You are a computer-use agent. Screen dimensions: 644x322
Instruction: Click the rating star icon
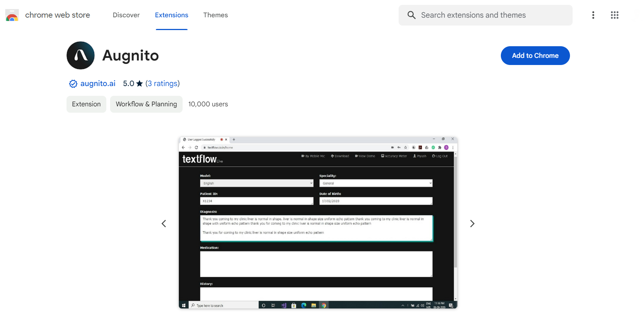(x=139, y=83)
